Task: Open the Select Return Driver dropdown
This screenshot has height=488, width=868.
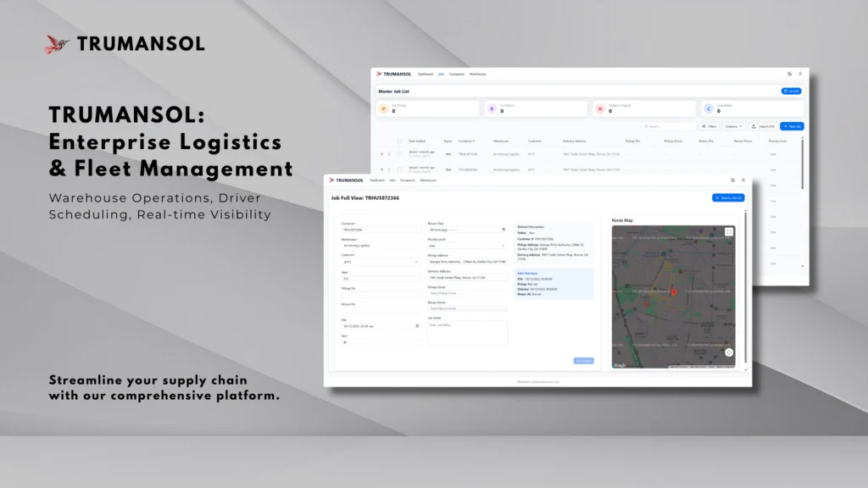Action: 467,308
